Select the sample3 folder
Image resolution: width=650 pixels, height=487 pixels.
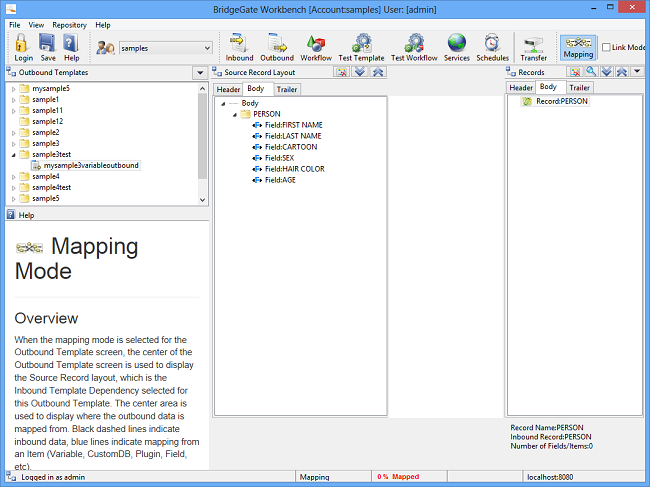tap(46, 143)
